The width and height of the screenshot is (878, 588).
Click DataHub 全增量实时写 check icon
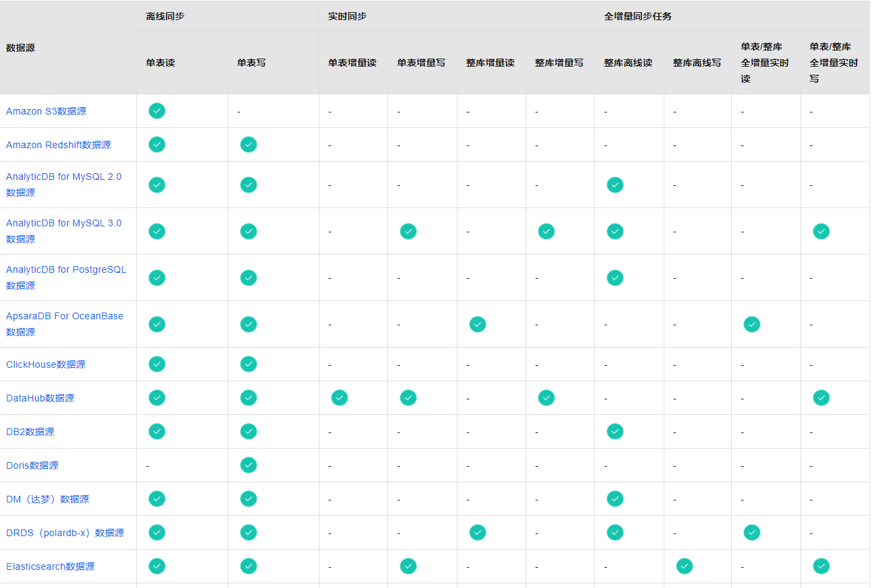(821, 398)
